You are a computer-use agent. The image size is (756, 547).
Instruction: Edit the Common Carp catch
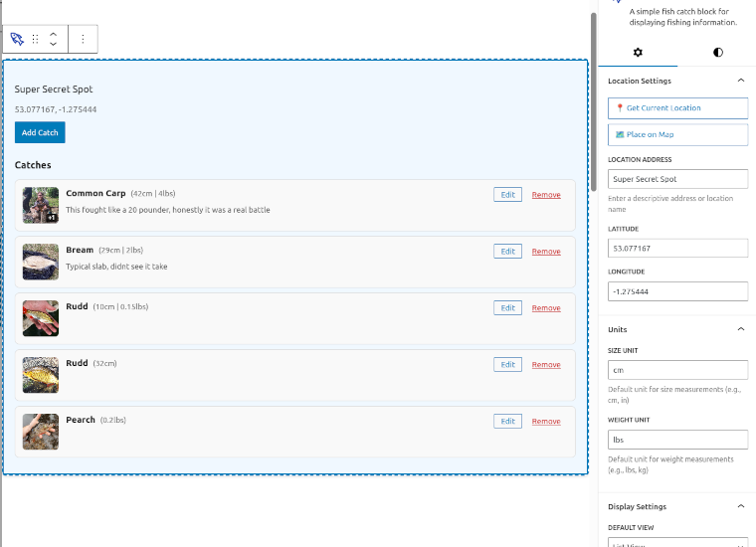pyautogui.click(x=507, y=195)
